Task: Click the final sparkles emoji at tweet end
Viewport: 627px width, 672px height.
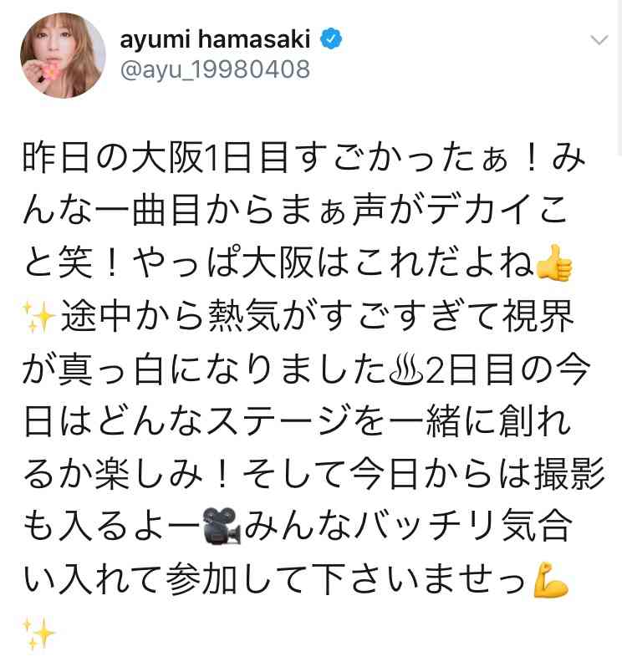Action: click(38, 633)
